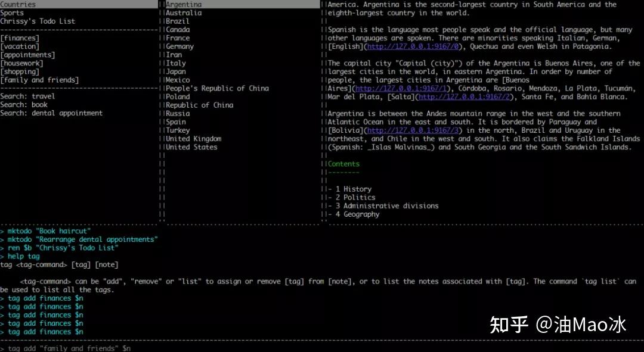Select the [vacation] tag
Image resolution: width=644 pixels, height=352 pixels.
point(18,46)
